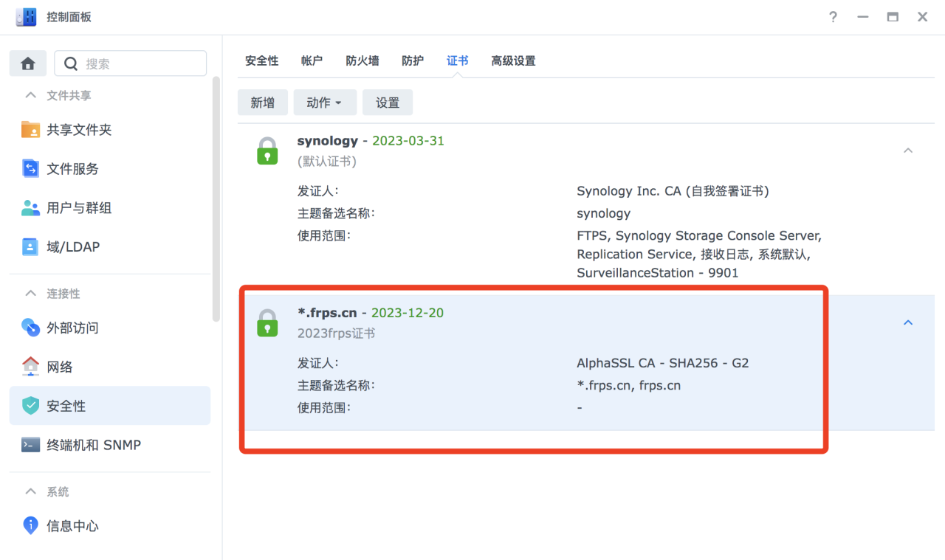
Task: Select the 证书 tab
Action: pyautogui.click(x=458, y=61)
